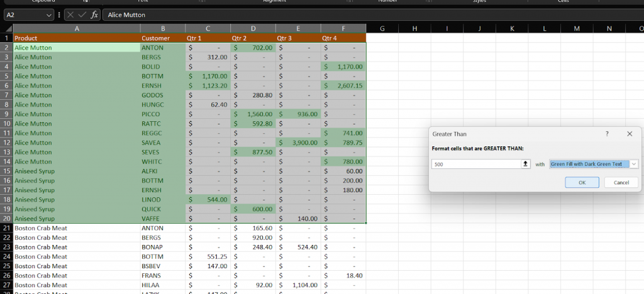644x294 pixels.
Task: Select Green Fill with Dark Green Text box
Action: 590,164
